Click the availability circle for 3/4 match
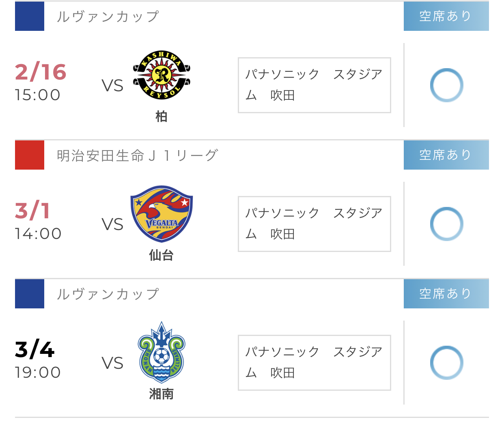Viewport: 504px width, 422px height. point(446,363)
